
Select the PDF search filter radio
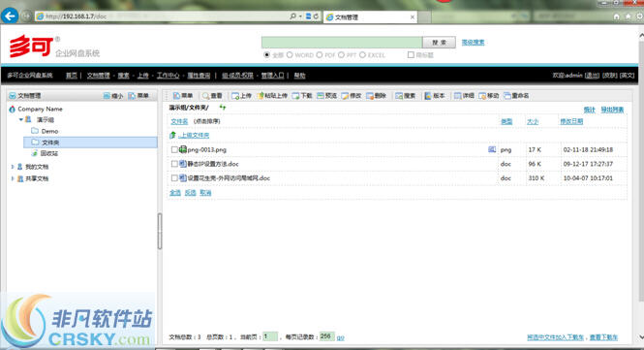click(x=320, y=54)
